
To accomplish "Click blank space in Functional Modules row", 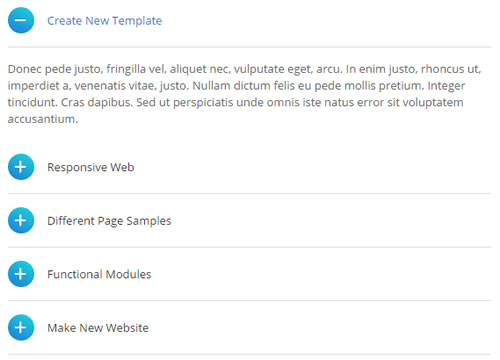I will pyautogui.click(x=320, y=274).
